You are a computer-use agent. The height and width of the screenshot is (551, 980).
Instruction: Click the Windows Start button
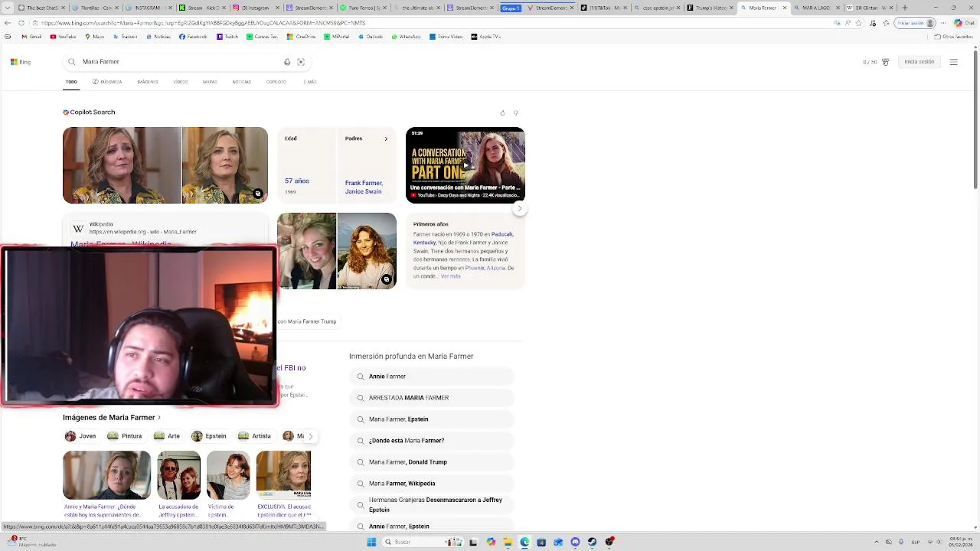coord(371,542)
